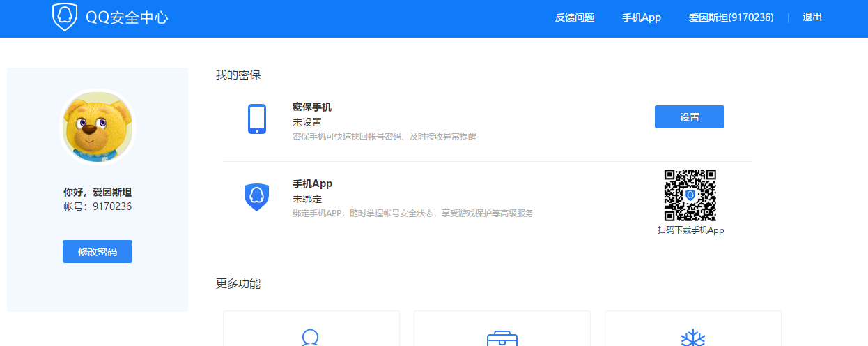The height and width of the screenshot is (346, 868).
Task: Click the 修改密码 button
Action: 98,252
